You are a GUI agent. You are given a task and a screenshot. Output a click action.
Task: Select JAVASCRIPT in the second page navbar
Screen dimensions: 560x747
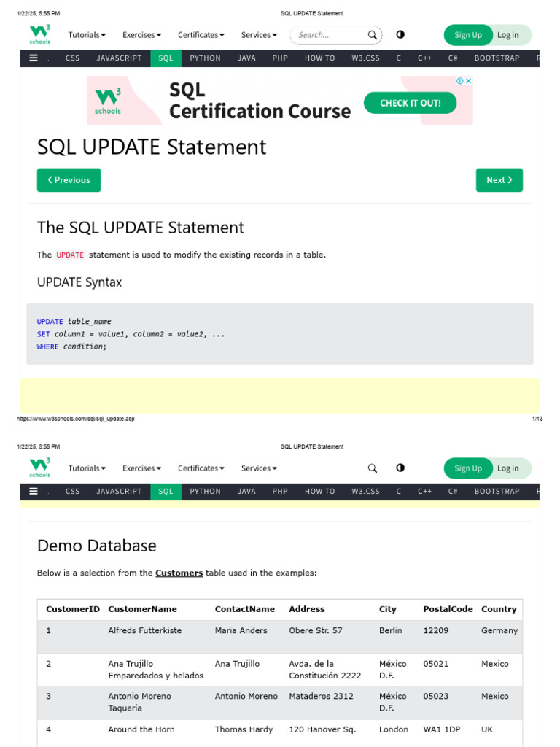tap(119, 492)
